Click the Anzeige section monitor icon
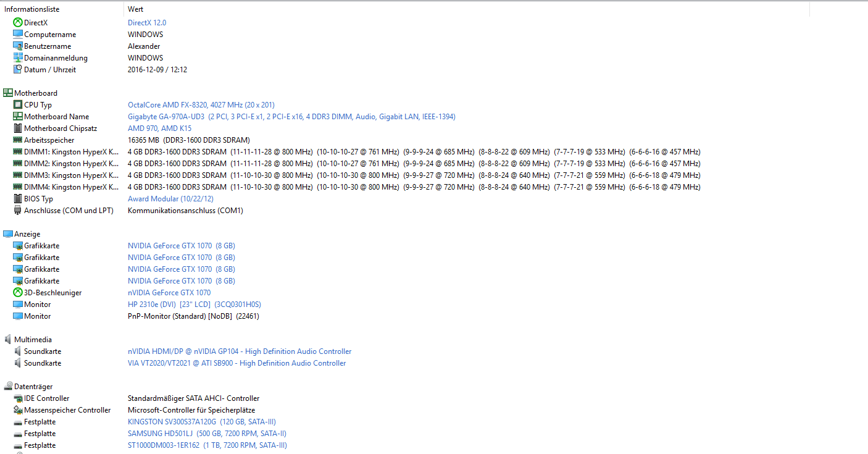 click(x=8, y=234)
